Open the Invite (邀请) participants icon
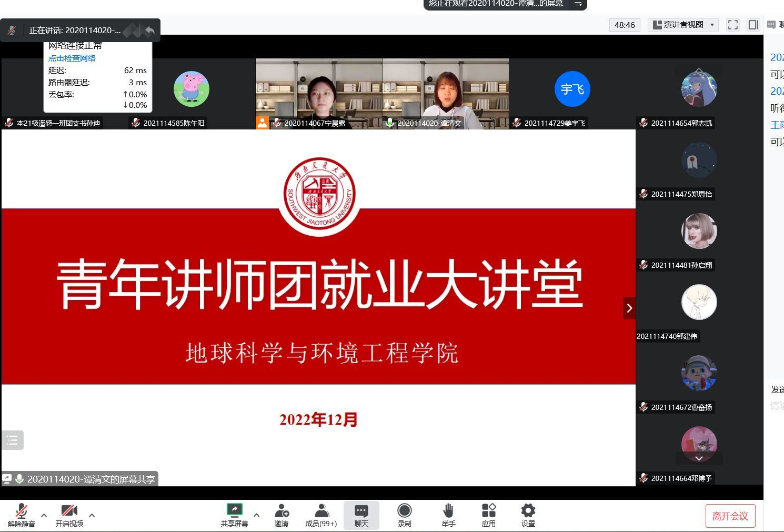This screenshot has height=532, width=784. [282, 511]
